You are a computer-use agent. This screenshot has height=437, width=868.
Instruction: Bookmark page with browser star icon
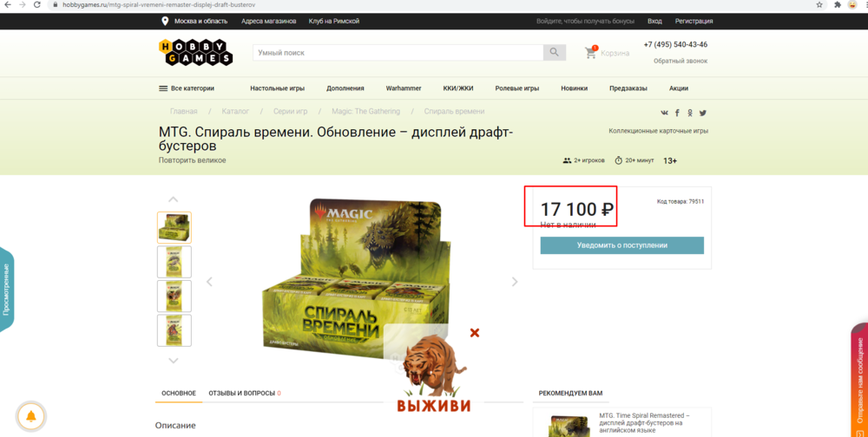tap(819, 4)
